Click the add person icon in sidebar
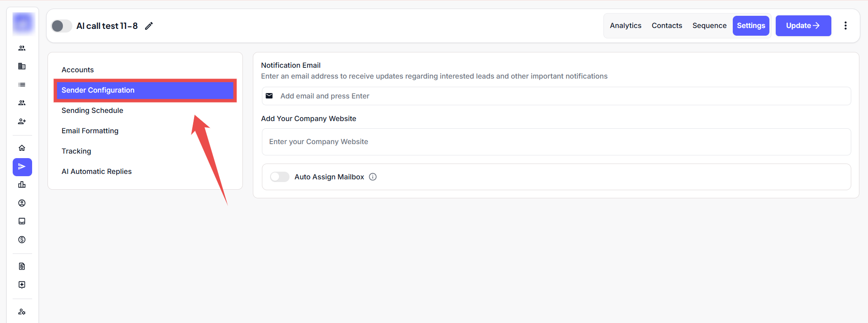This screenshot has width=868, height=323. (x=22, y=122)
